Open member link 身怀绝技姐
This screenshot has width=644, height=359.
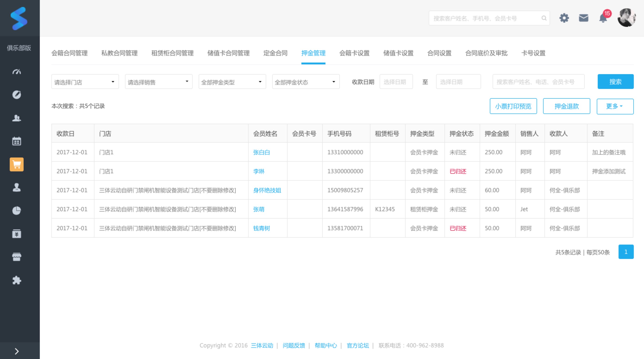267,190
